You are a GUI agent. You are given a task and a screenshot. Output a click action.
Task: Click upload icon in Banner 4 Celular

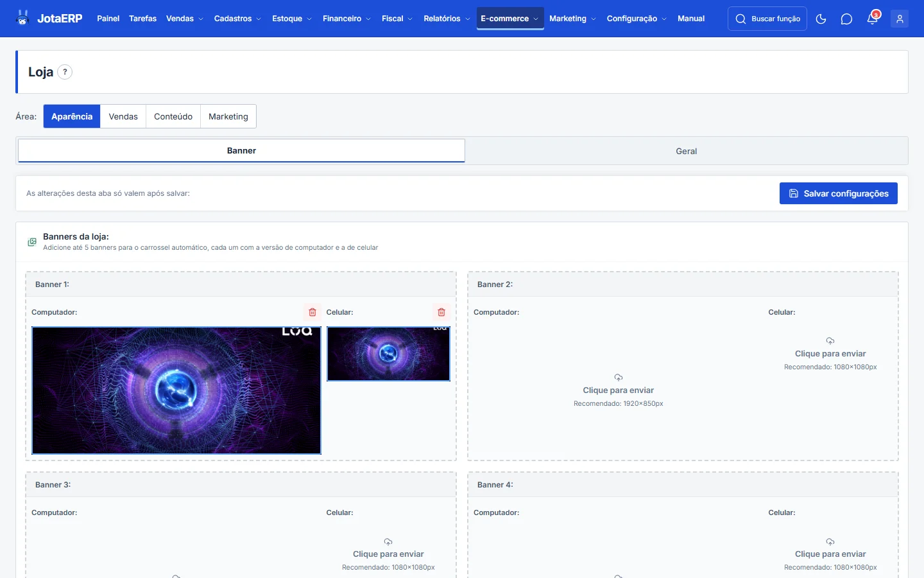point(830,542)
